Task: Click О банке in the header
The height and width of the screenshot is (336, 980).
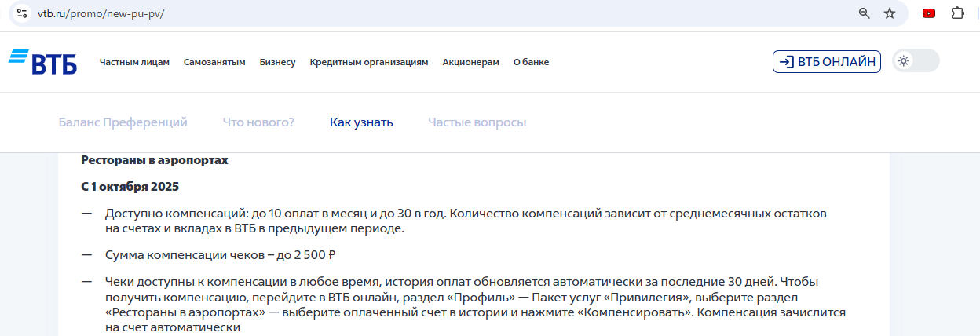Action: (x=531, y=62)
